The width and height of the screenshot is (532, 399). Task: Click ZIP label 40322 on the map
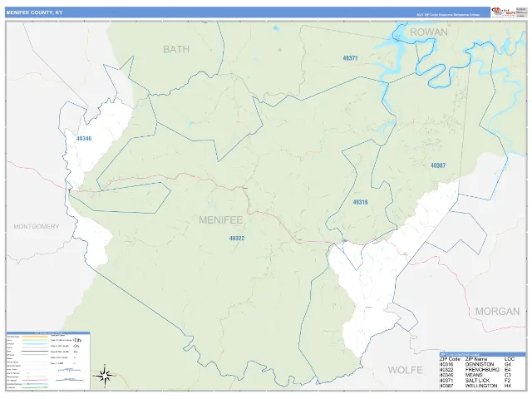click(x=237, y=239)
